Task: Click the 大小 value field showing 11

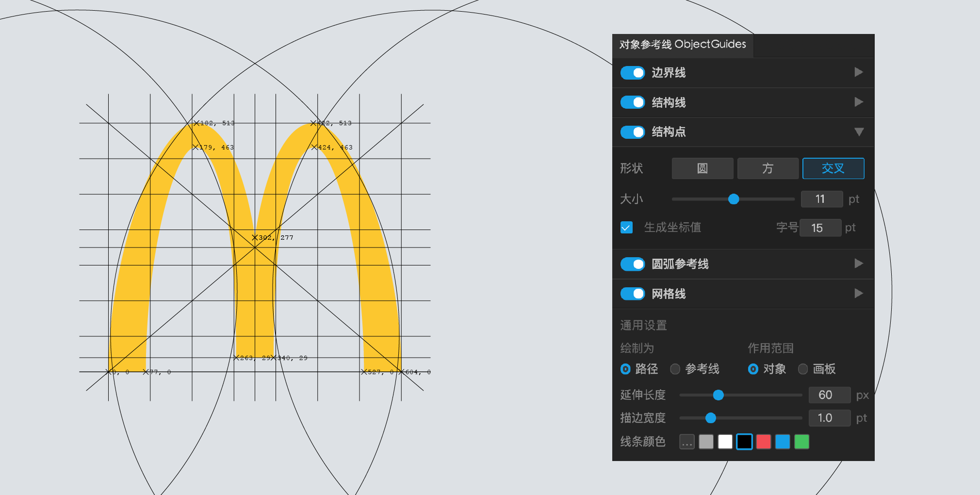Action: (x=822, y=199)
